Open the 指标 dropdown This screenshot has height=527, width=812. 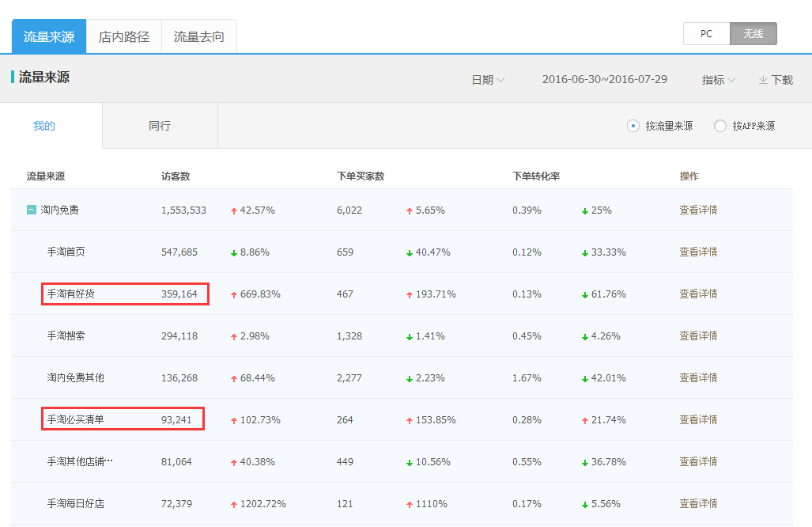point(718,80)
